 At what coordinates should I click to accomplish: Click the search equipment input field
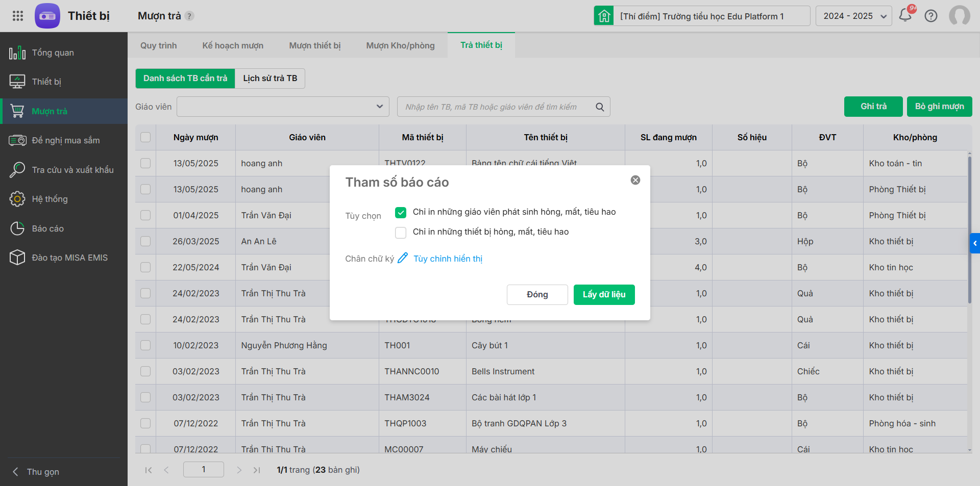pyautogui.click(x=495, y=107)
